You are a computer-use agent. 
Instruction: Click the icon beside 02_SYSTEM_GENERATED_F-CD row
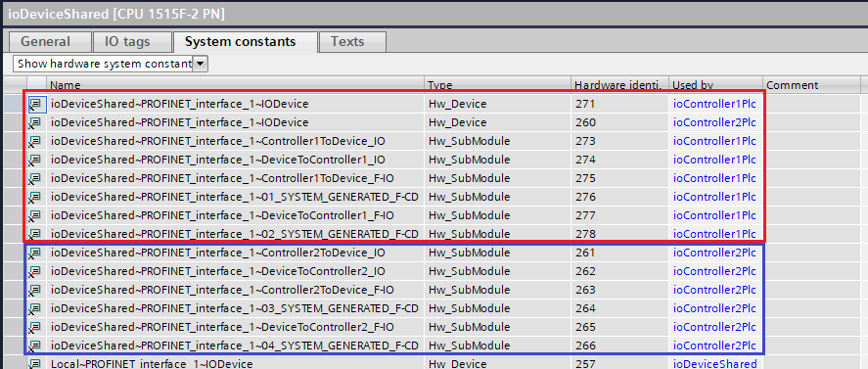click(36, 233)
